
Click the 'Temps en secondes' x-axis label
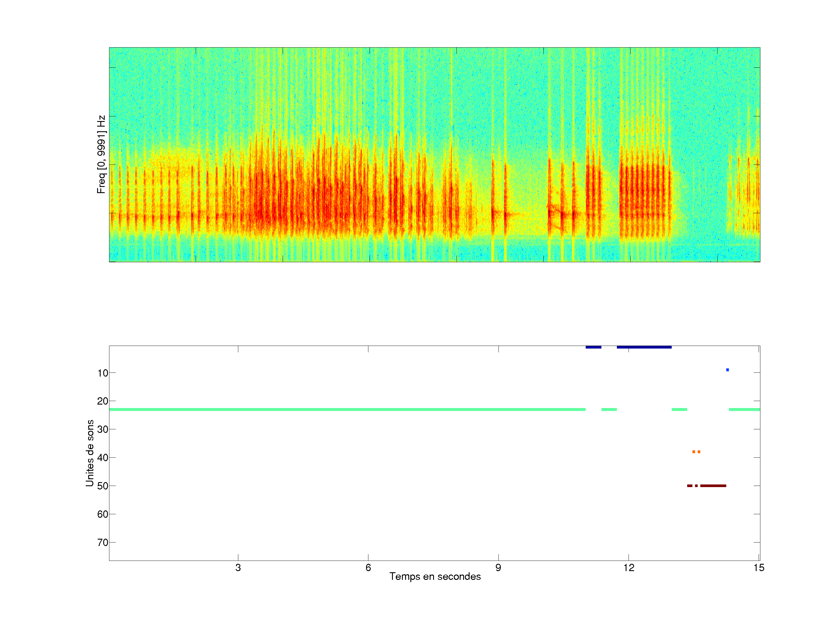point(435,576)
